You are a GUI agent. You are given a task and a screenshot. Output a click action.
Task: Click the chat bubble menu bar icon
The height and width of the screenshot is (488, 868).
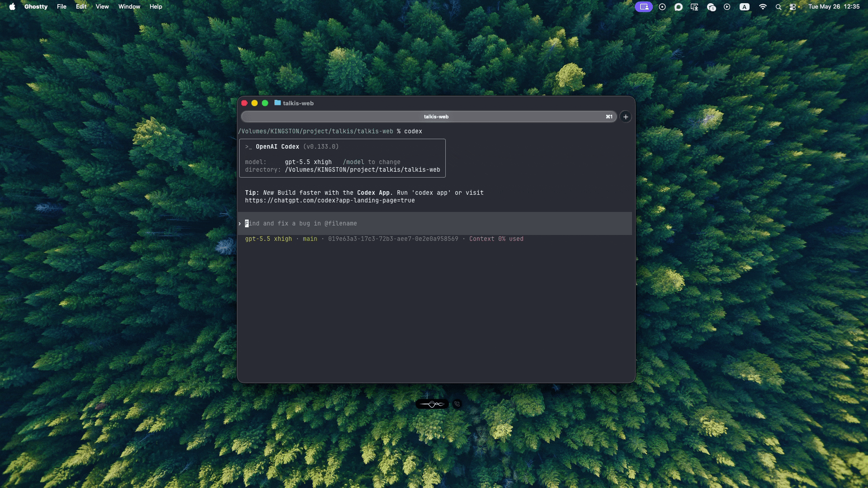(679, 7)
